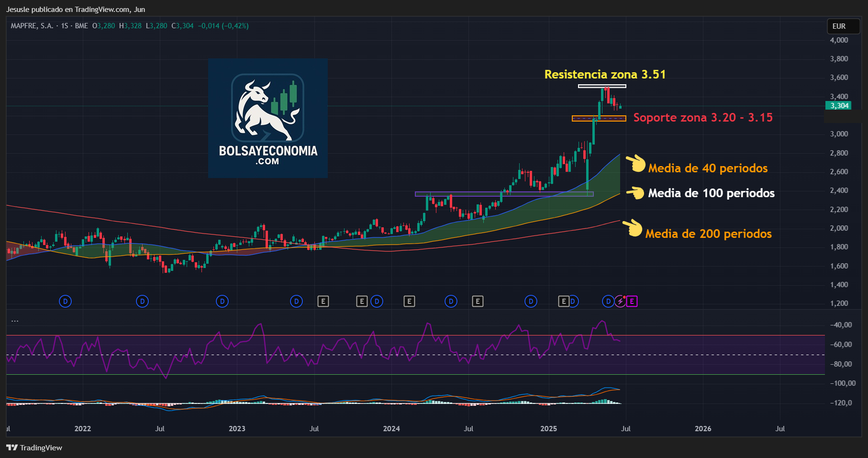The width and height of the screenshot is (868, 458).
Task: Open the TradingView logo link
Action: pos(34,447)
